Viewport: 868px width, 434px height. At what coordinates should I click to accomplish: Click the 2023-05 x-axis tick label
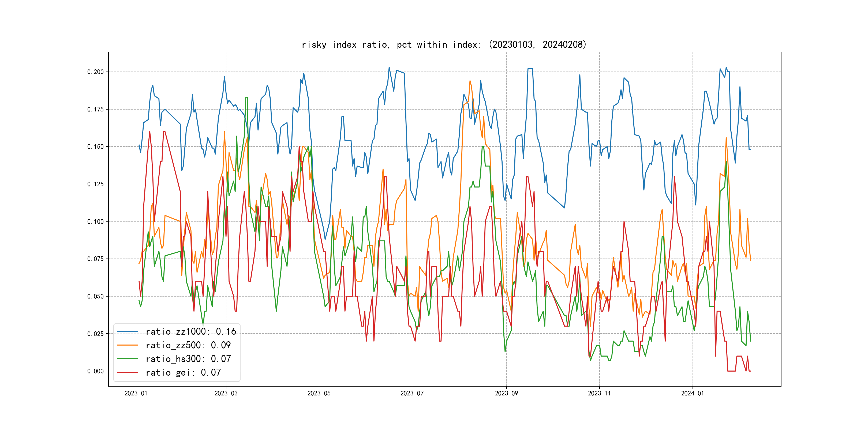click(319, 393)
